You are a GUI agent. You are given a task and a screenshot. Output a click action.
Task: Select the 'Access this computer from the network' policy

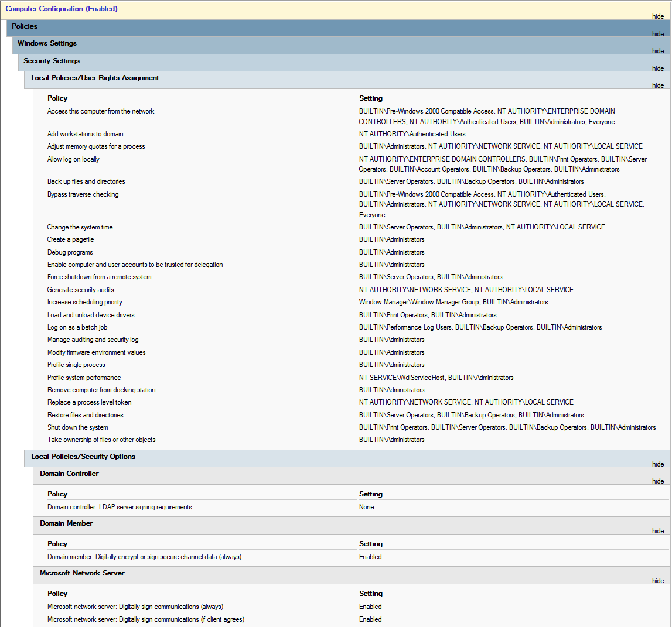(101, 111)
